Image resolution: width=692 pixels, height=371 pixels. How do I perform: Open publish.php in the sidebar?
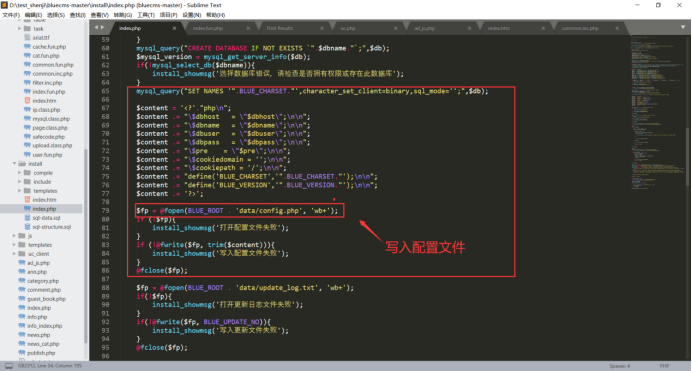click(x=41, y=353)
